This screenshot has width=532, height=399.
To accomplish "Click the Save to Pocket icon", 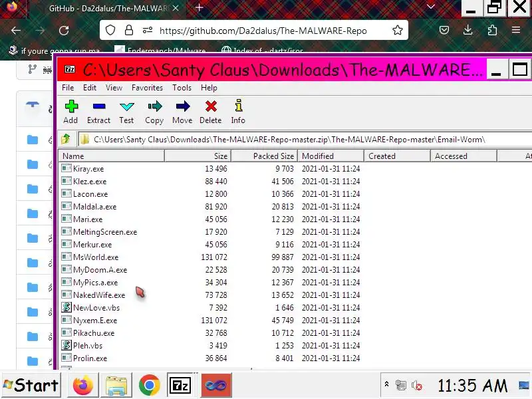I will coord(444,31).
